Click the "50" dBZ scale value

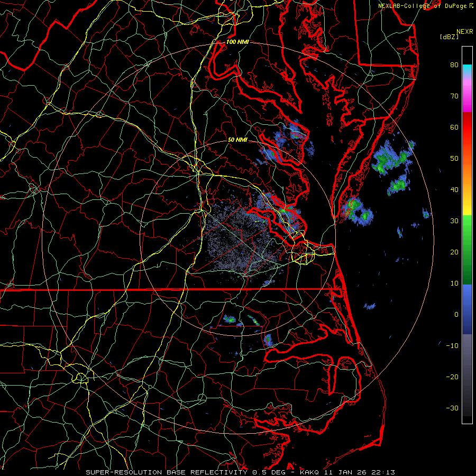(454, 159)
